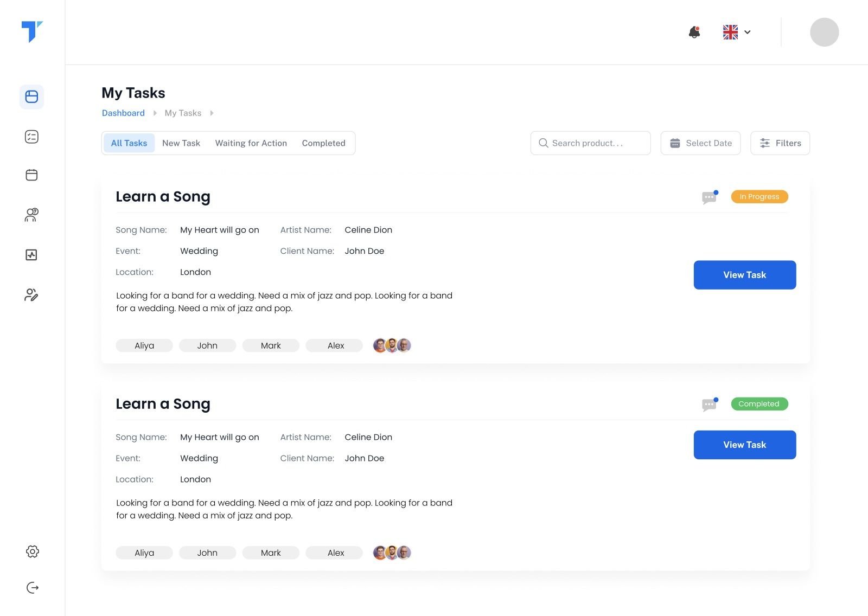This screenshot has height=616, width=868.
Task: Switch to the New Task tab
Action: point(181,143)
